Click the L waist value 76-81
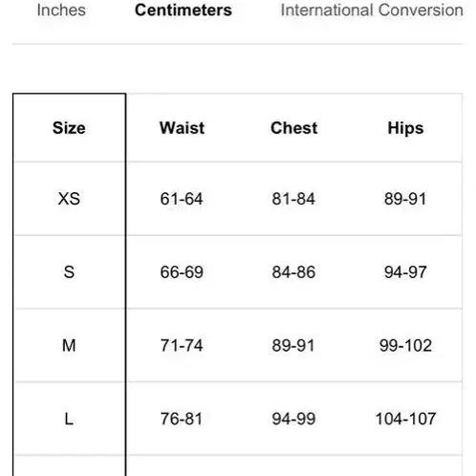 (182, 419)
